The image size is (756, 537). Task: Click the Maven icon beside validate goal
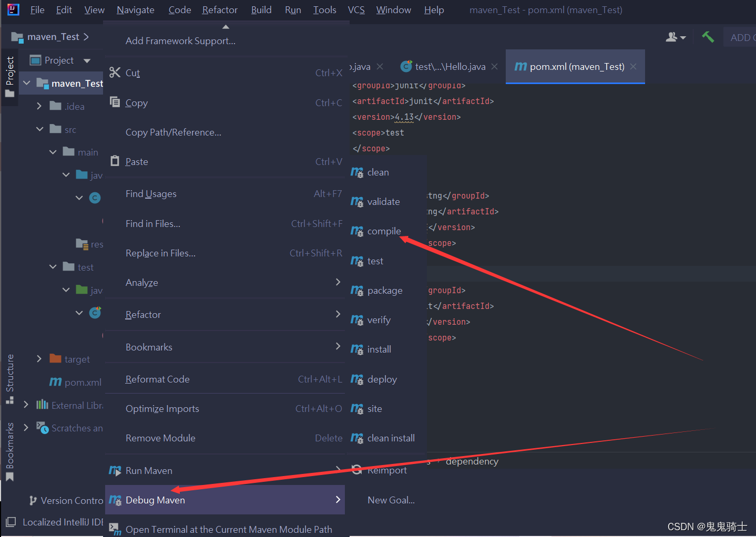[357, 202]
